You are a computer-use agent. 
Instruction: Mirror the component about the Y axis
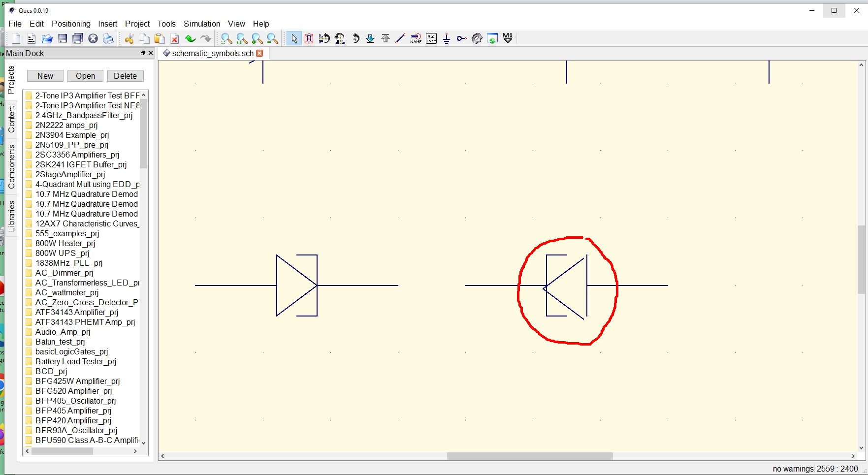click(340, 38)
